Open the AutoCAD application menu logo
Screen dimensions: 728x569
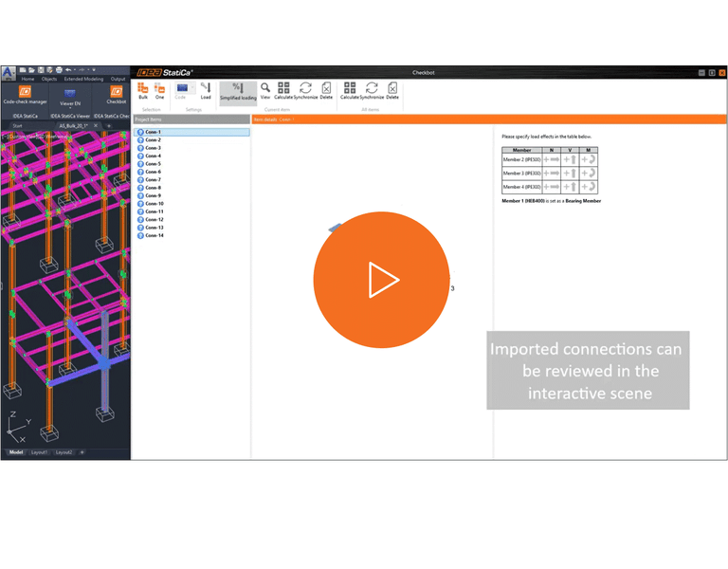9,73
